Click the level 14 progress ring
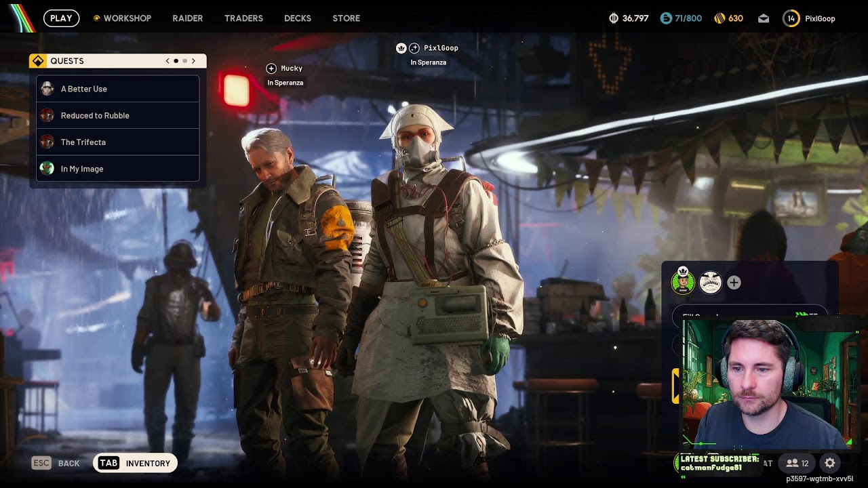This screenshot has height=488, width=868. pos(791,18)
